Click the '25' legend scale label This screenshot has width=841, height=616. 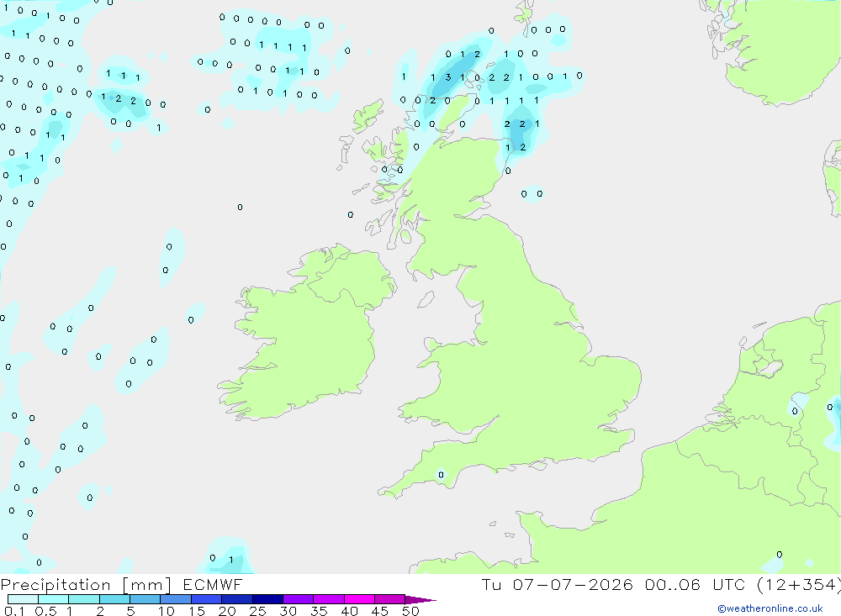(x=257, y=611)
